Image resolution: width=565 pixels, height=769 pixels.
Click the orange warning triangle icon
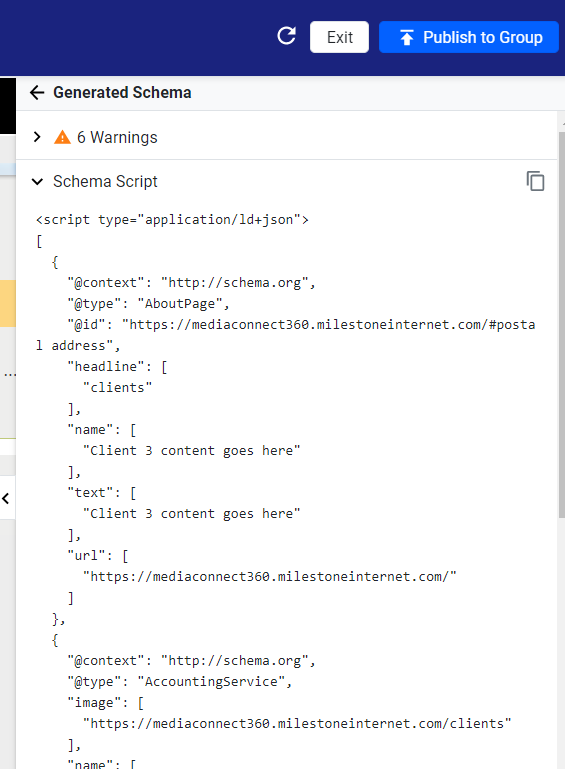62,137
